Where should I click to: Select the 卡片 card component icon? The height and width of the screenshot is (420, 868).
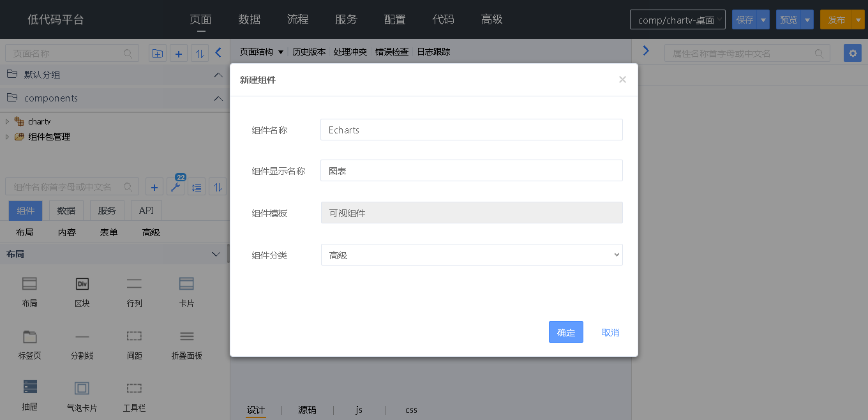pyautogui.click(x=186, y=284)
